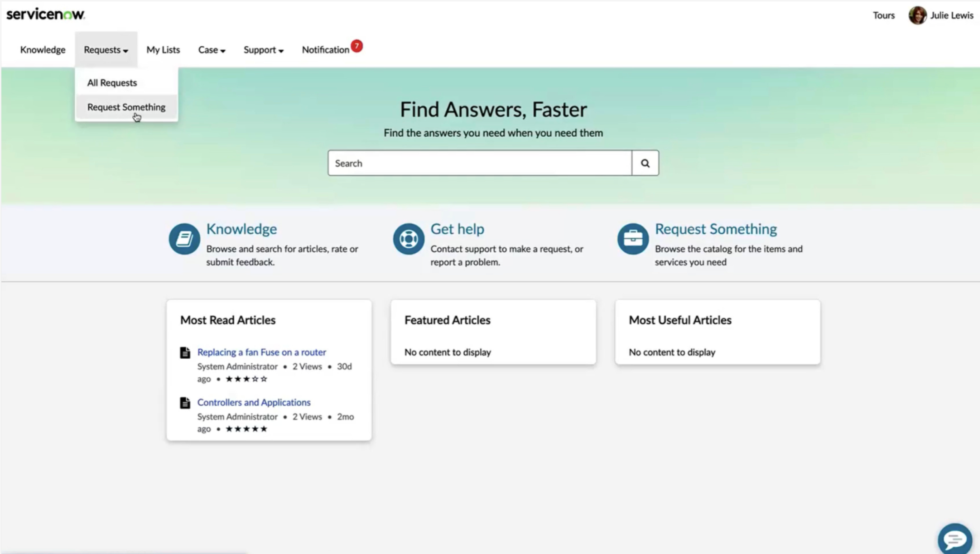Click "Contact support to make a request" description
980x554 pixels.
507,255
